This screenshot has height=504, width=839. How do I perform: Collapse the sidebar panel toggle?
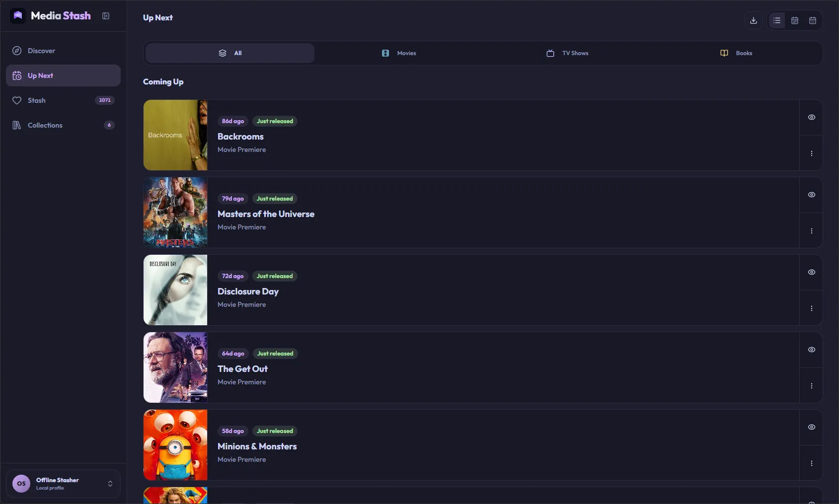pyautogui.click(x=106, y=16)
